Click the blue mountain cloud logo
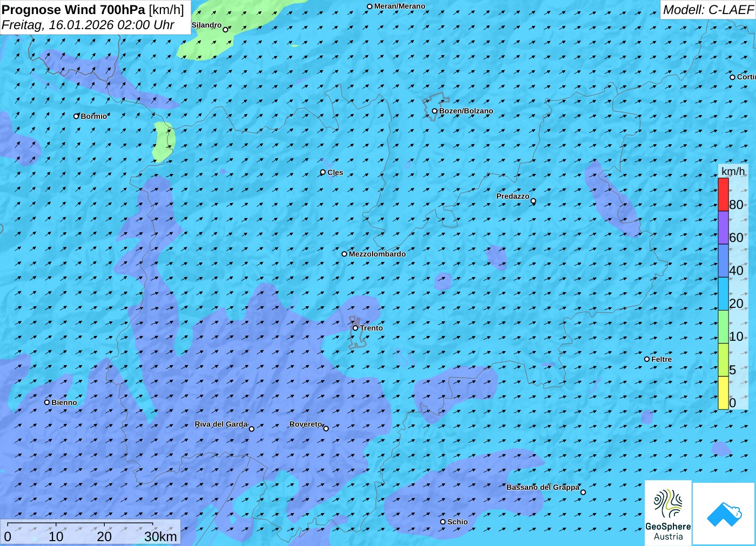 tap(724, 514)
